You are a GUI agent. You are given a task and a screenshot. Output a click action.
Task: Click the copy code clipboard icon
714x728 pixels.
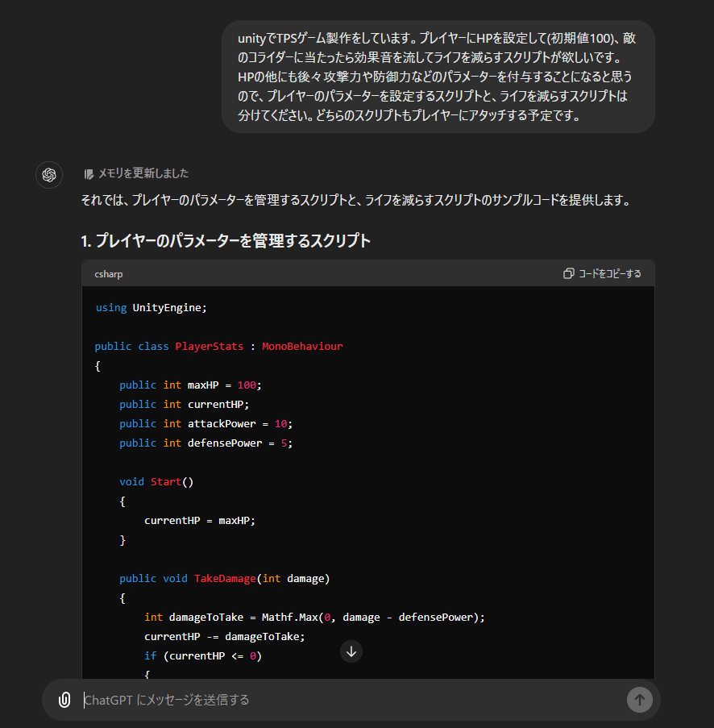click(568, 274)
